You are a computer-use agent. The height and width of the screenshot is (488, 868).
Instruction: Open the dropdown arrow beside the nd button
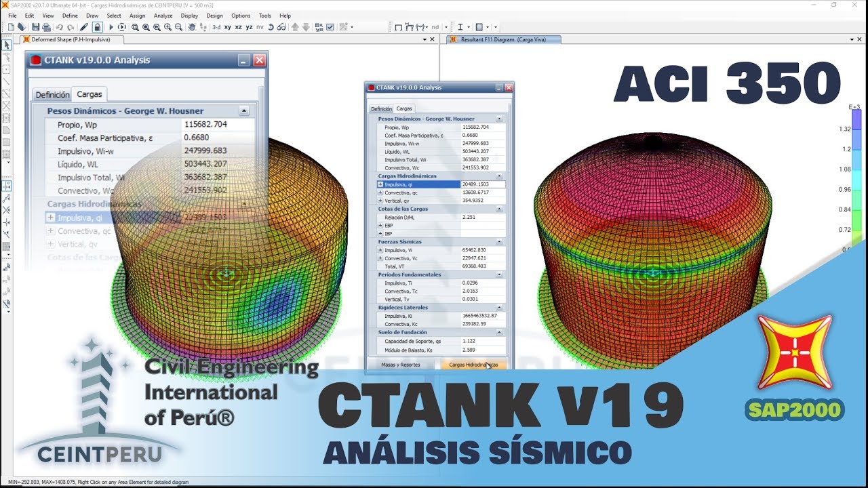pyautogui.click(x=446, y=27)
